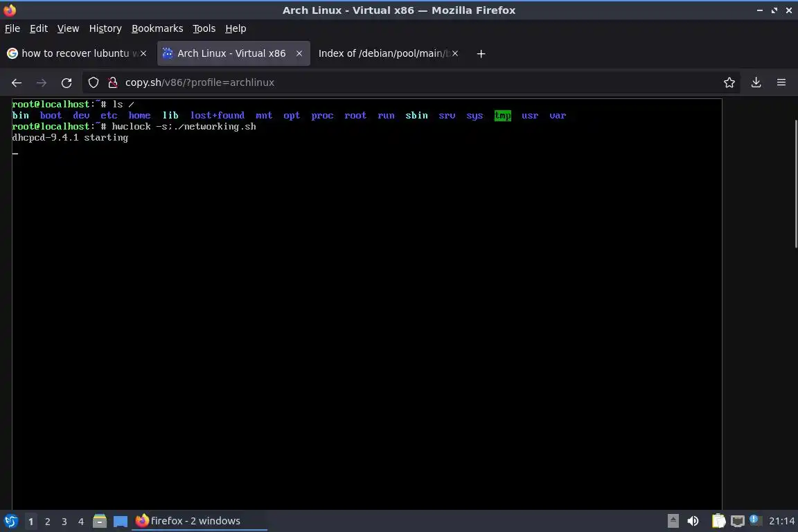Open the Bookmarks menu
The width and height of the screenshot is (798, 532).
pyautogui.click(x=157, y=28)
